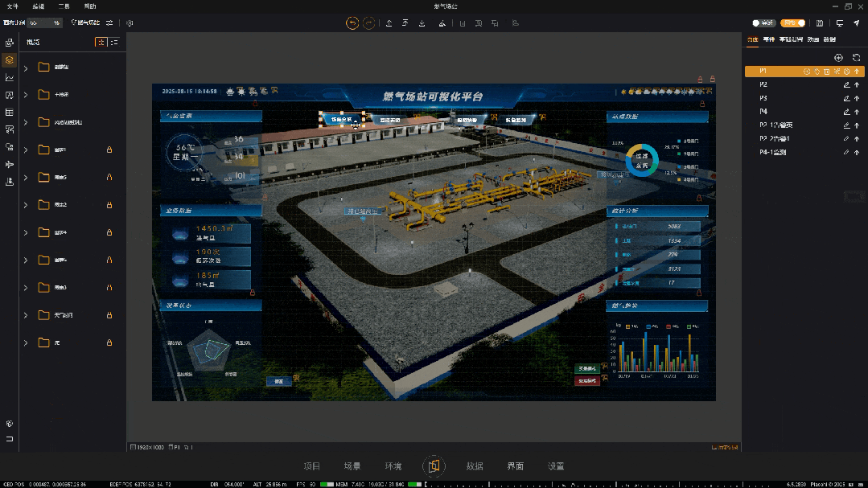Click the pencil edit icon on row P4

pos(846,112)
